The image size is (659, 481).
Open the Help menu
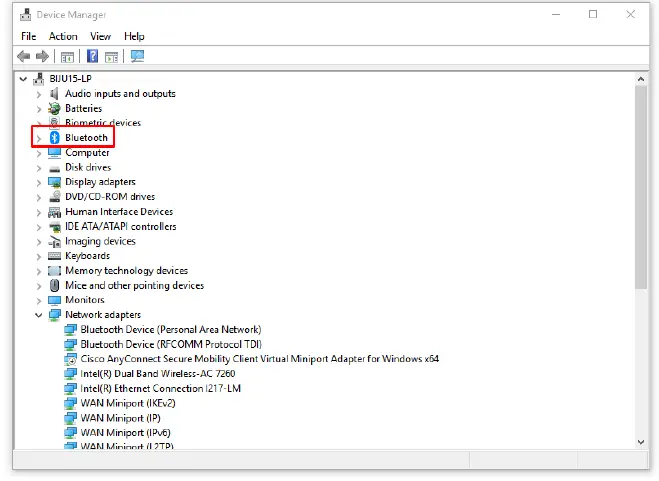pos(134,37)
